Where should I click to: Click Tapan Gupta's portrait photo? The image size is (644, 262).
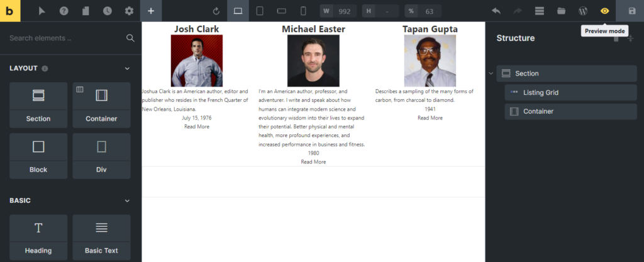(x=430, y=61)
